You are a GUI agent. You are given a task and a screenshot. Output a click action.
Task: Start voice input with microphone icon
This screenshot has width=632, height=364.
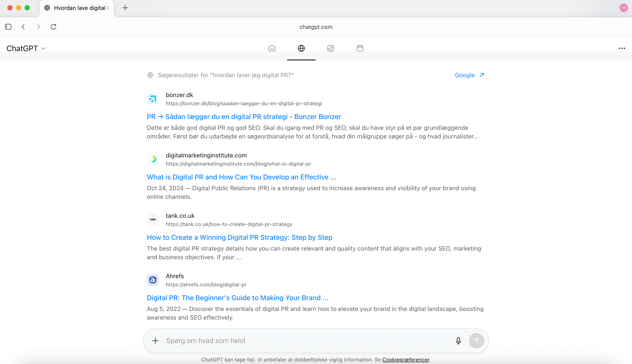[458, 340]
